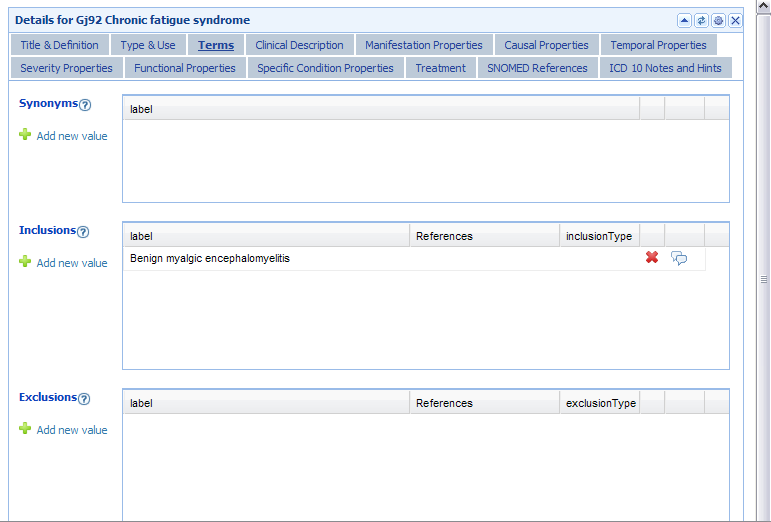This screenshot has height=522, width=771.
Task: Switch to the Title & Definition tab
Action: 60,45
